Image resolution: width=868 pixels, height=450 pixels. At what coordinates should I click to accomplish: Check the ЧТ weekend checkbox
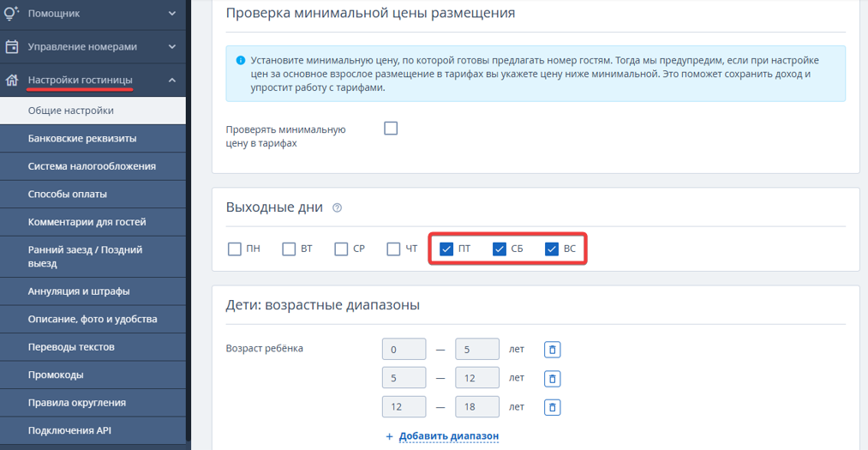point(393,249)
